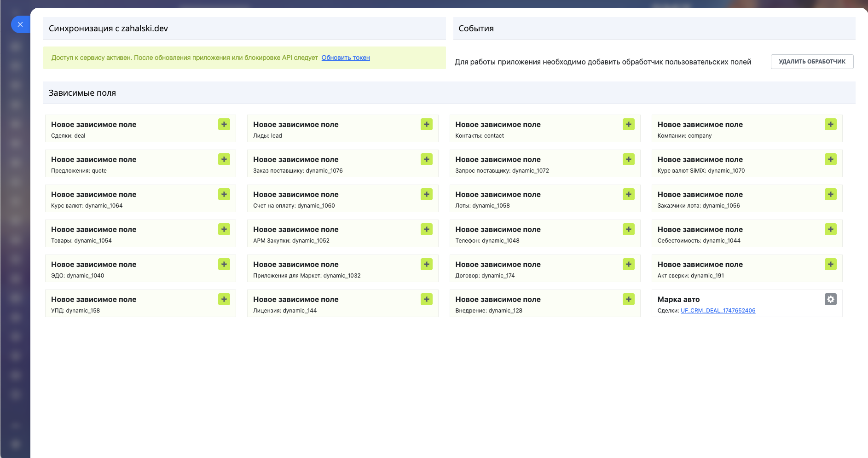The height and width of the screenshot is (458, 868).
Task: Click plus for Заказ поставщику dynamic_1076
Action: [x=426, y=159]
